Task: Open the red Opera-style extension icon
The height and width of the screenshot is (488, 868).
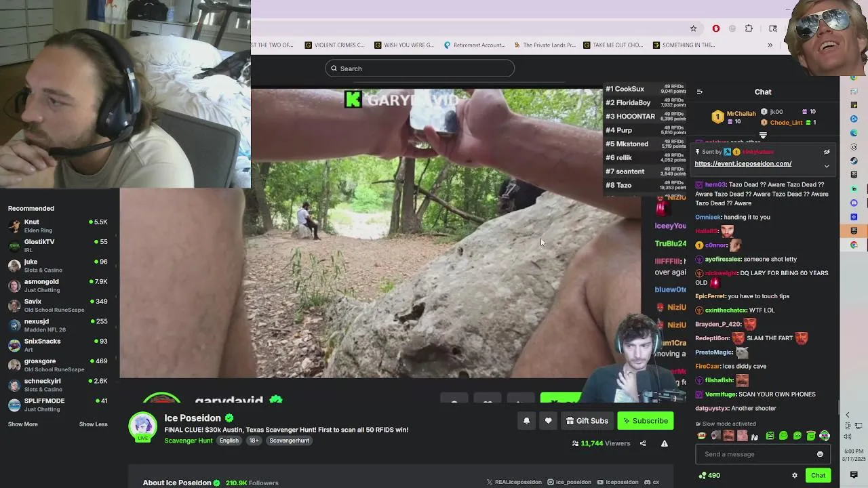Action: 716,28
